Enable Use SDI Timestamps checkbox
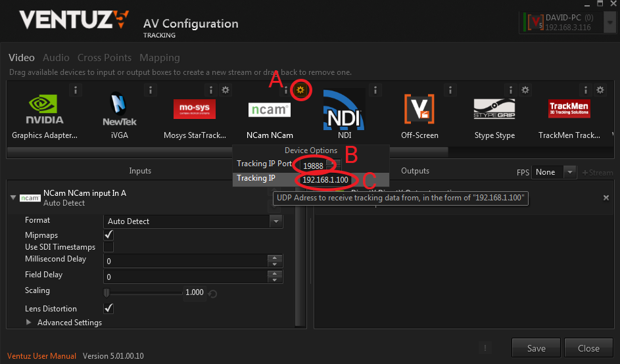 tap(108, 247)
